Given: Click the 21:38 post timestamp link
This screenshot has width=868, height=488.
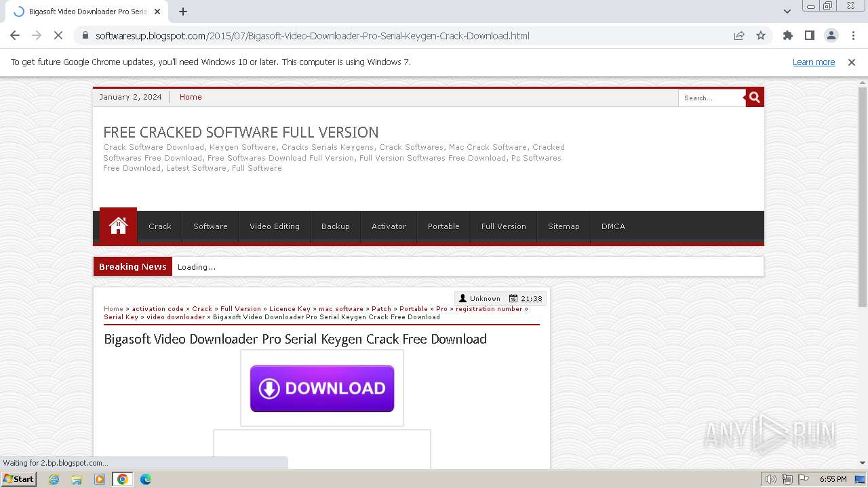Looking at the screenshot, I should click(x=532, y=299).
